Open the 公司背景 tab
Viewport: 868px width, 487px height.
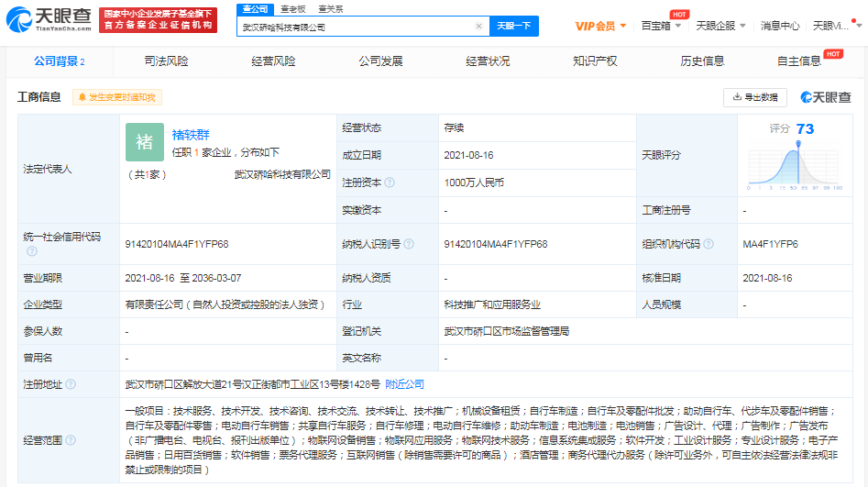click(60, 61)
